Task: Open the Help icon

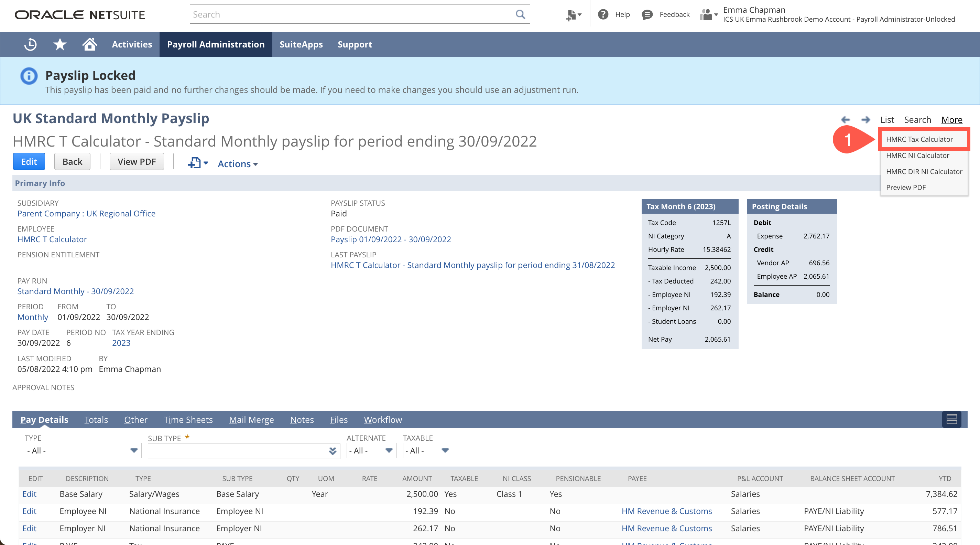Action: coord(604,14)
